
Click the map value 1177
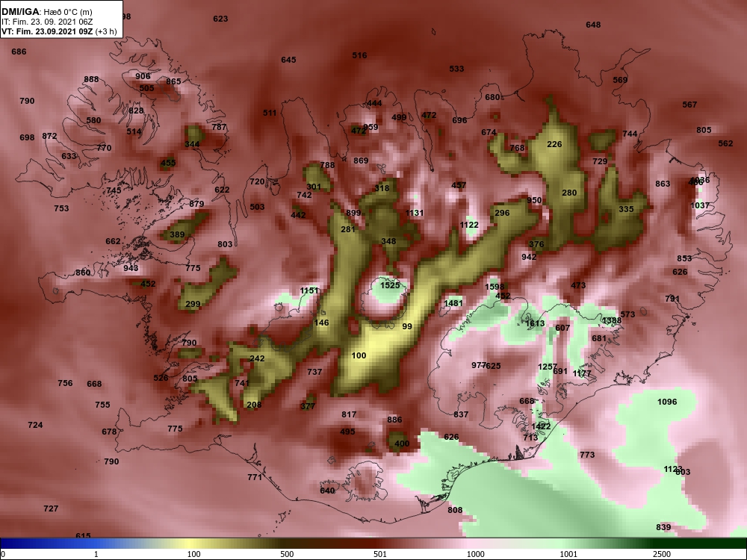(x=582, y=373)
